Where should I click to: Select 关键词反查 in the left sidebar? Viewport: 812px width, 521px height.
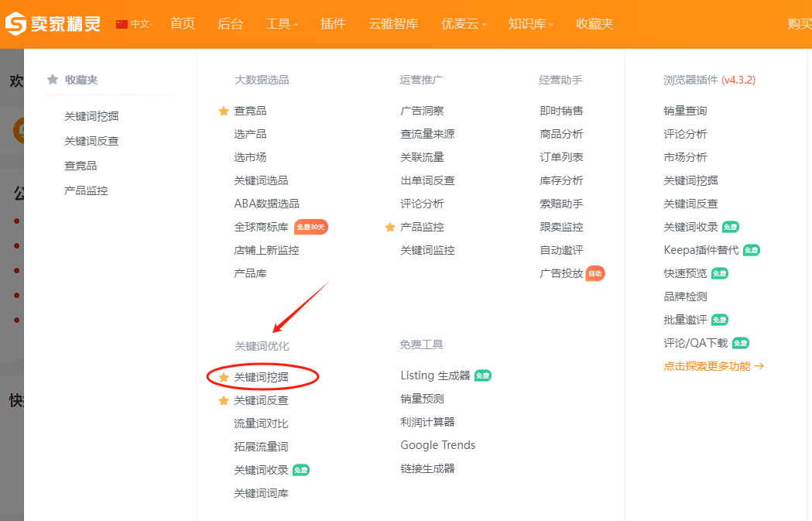tap(93, 140)
